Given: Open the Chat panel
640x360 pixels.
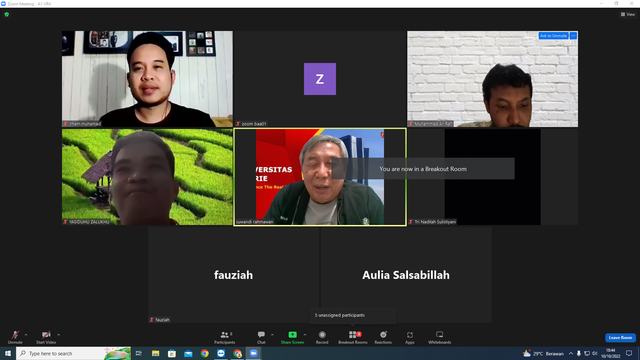Looking at the screenshot, I should click(x=261, y=337).
